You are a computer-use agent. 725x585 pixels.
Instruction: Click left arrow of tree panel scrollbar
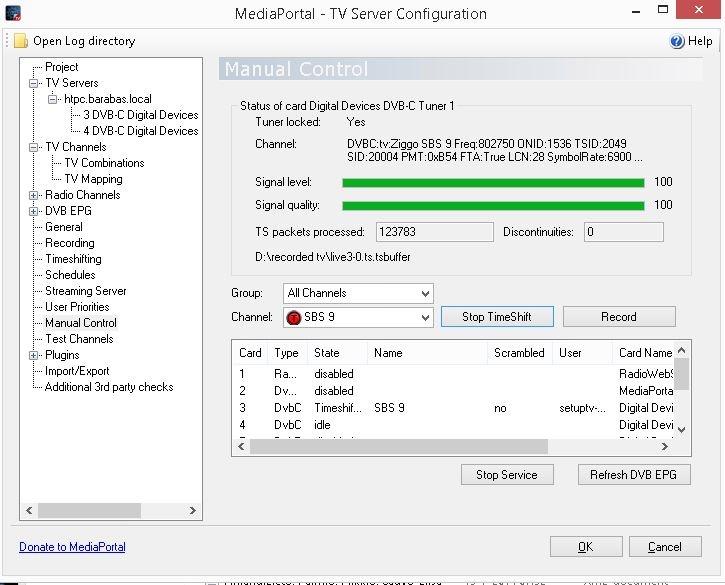coord(29,511)
